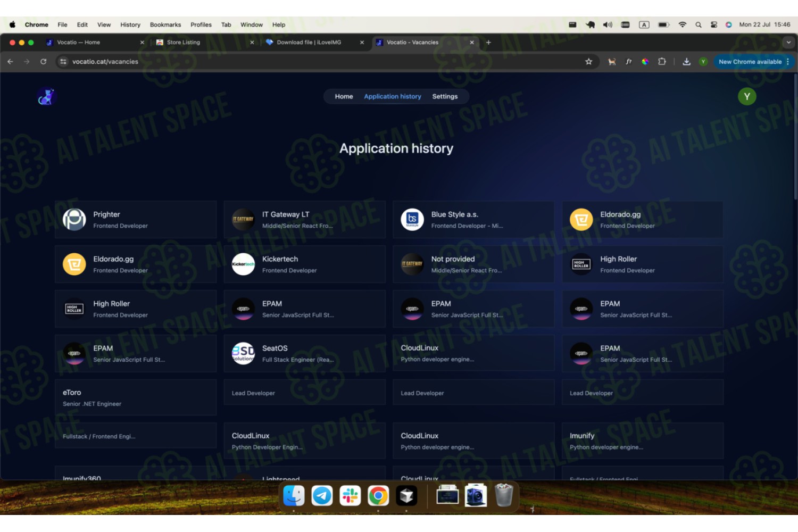The image size is (798, 532).
Task: Open the Chrome extensions puzzle icon
Action: point(662,62)
